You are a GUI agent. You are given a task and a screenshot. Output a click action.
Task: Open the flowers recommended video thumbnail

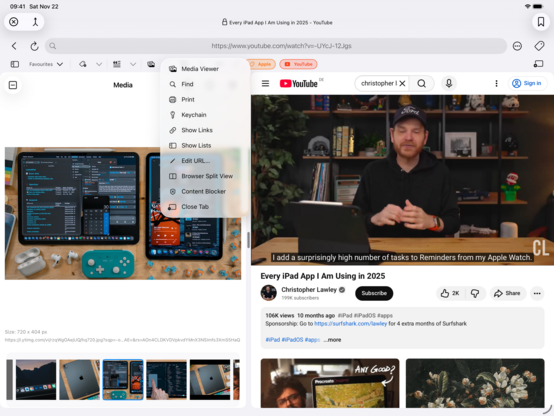click(x=475, y=383)
